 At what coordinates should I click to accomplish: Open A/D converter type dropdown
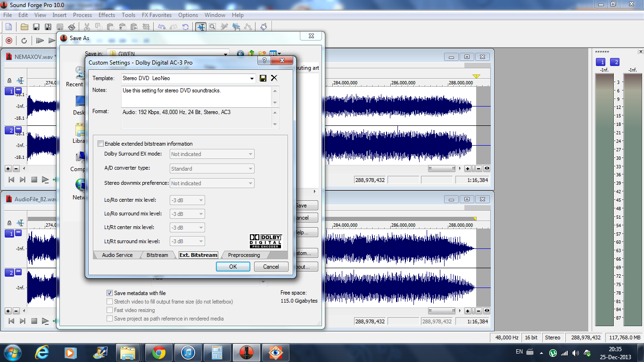212,169
